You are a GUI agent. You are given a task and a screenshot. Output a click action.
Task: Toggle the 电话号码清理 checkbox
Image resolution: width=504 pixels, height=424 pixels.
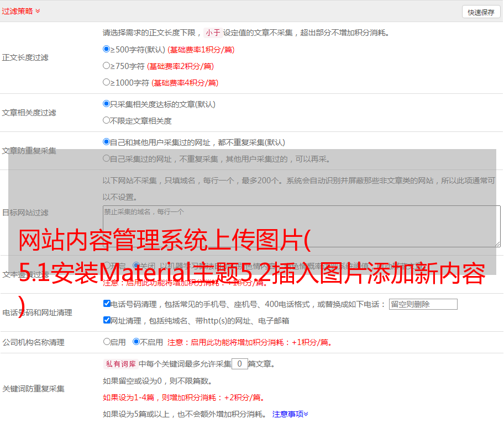[x=107, y=303]
